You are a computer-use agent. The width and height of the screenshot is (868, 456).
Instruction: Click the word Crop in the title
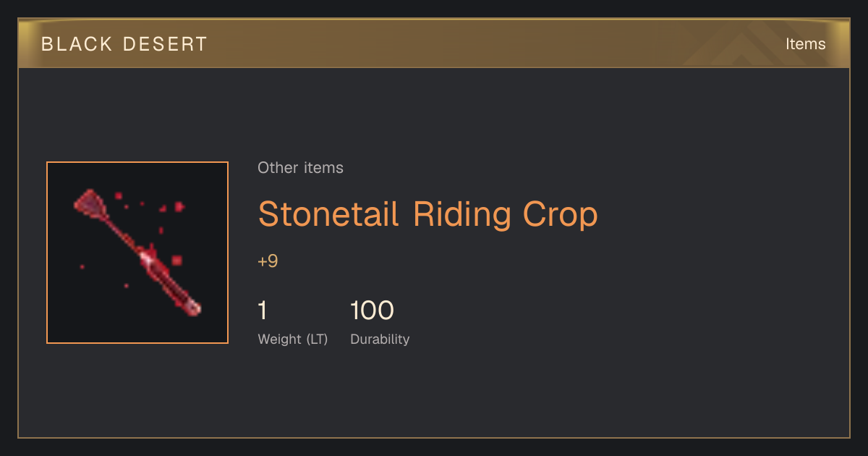556,215
